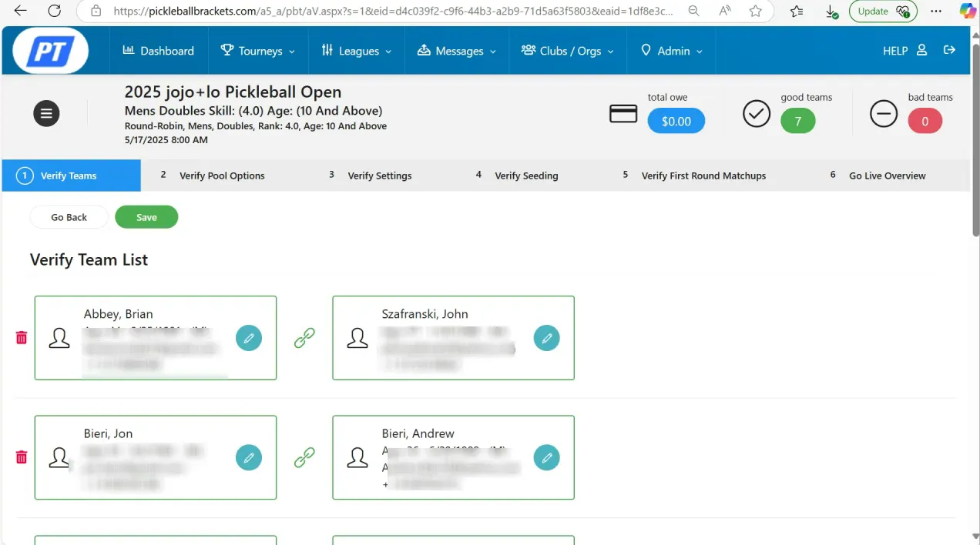Delete the Abbey/Szafranski team
The height and width of the screenshot is (545, 980).
pyautogui.click(x=22, y=337)
